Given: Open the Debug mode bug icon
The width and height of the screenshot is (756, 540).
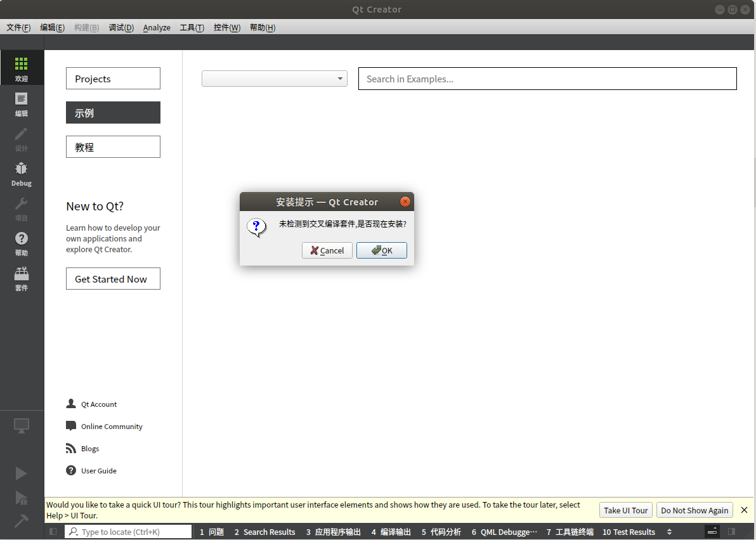Looking at the screenshot, I should pyautogui.click(x=22, y=172).
